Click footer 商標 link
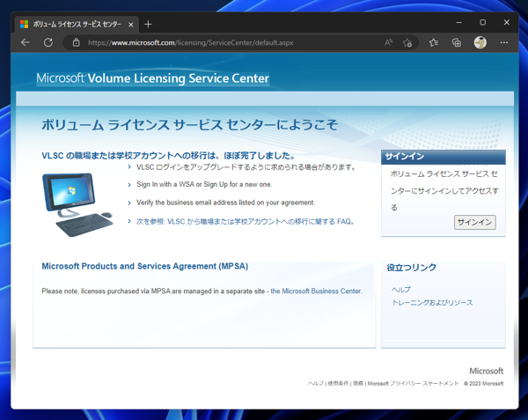 coord(358,383)
